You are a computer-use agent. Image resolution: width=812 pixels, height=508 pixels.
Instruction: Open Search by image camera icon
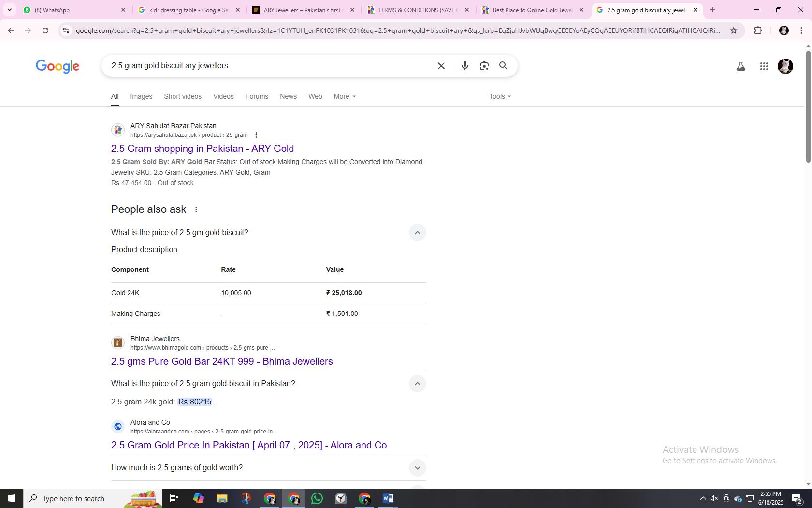484,66
